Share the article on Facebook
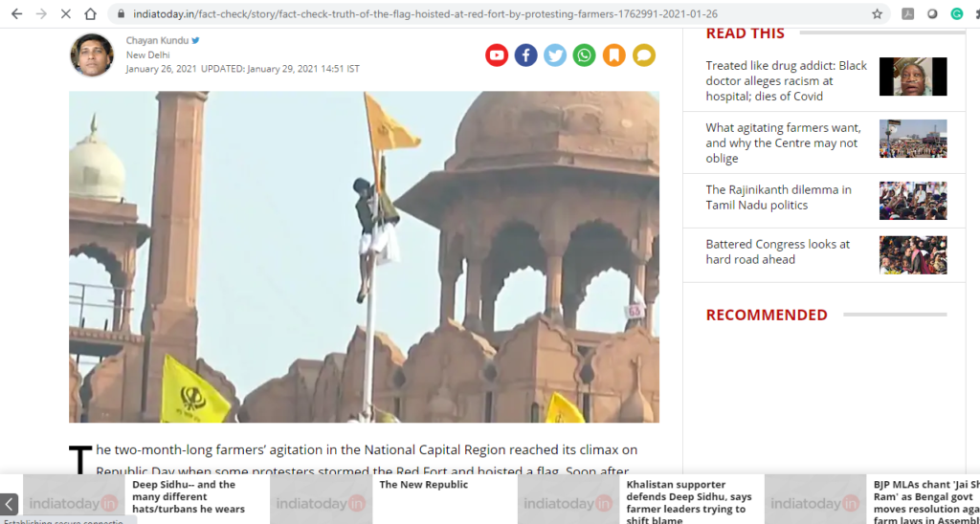Image resolution: width=980 pixels, height=524 pixels. (x=525, y=55)
